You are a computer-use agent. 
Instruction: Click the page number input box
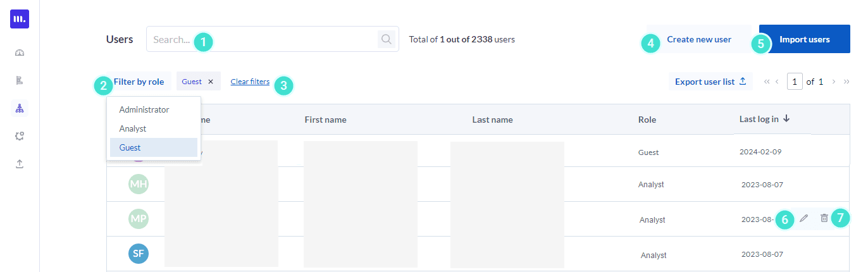(x=795, y=82)
